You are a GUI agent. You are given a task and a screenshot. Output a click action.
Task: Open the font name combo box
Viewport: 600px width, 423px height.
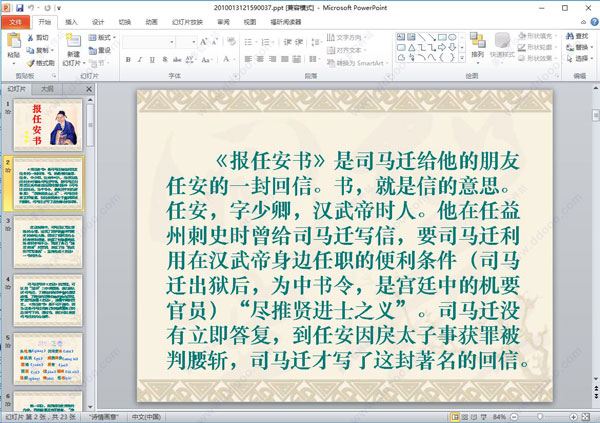(x=149, y=42)
